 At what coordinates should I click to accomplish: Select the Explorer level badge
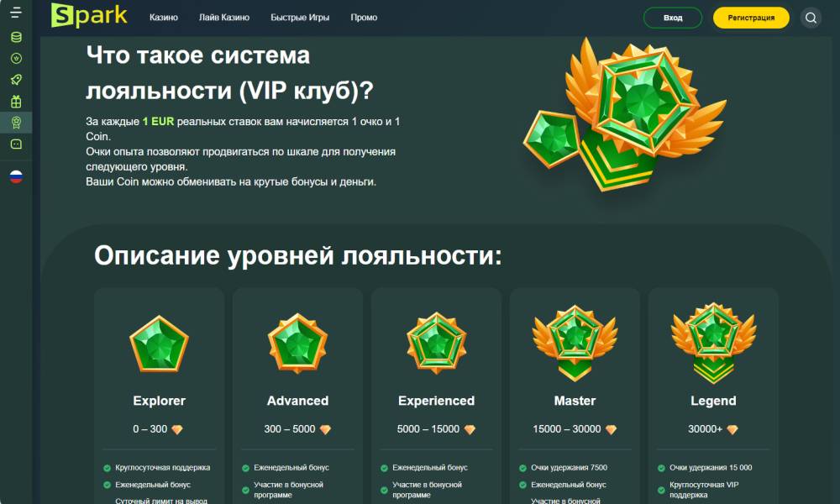pos(159,344)
